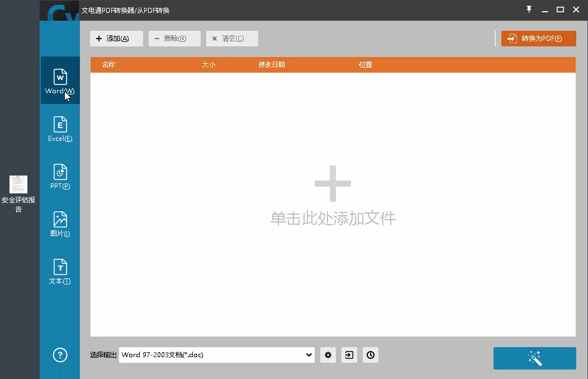Toggle the pin window always-on-top icon
The height and width of the screenshot is (379, 588).
pos(528,10)
